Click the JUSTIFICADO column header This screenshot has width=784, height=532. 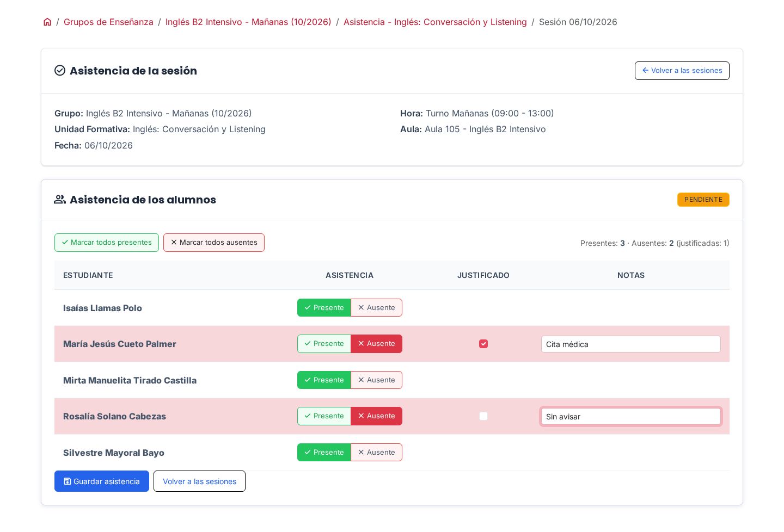[483, 275]
